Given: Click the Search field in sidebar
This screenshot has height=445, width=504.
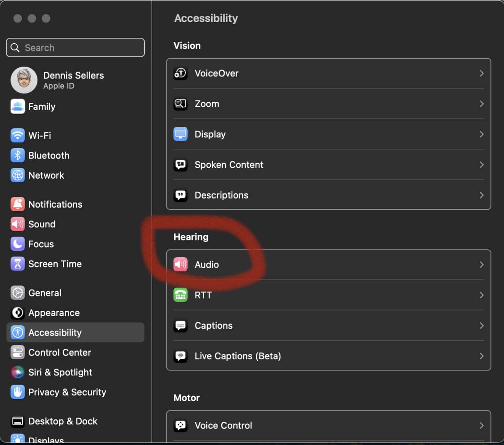Looking at the screenshot, I should tap(75, 48).
